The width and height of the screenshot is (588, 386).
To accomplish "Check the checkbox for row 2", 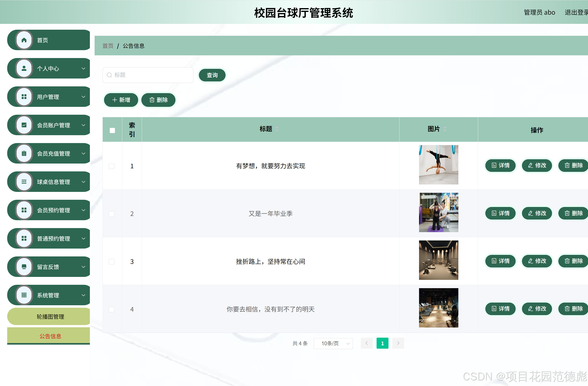I will coord(111,214).
